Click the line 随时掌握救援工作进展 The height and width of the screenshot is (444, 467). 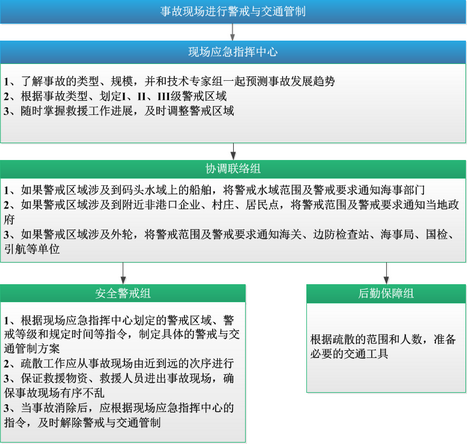[x=119, y=111]
